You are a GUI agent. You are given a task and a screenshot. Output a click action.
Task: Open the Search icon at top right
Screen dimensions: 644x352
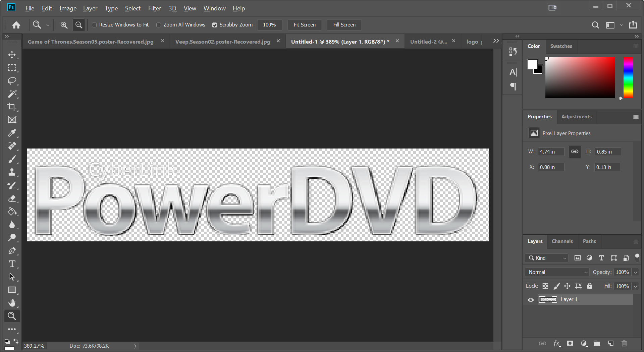point(595,25)
